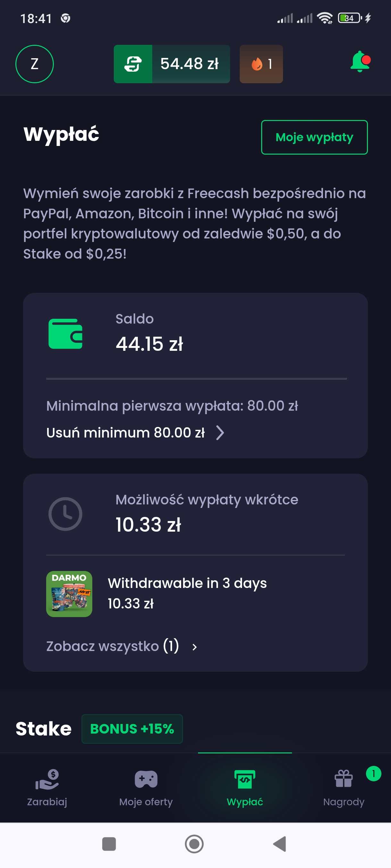391x868 pixels.
Task: Expand Usuń minimum 80.00 zł chevron
Action: (220, 433)
